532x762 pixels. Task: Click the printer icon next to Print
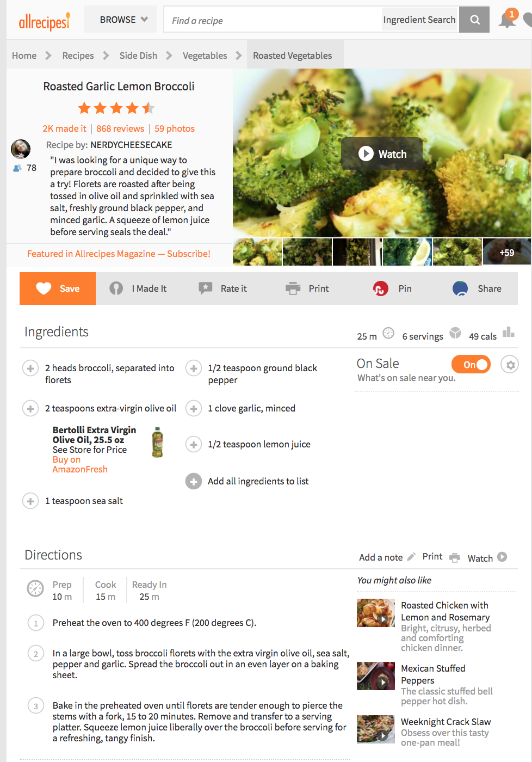293,288
